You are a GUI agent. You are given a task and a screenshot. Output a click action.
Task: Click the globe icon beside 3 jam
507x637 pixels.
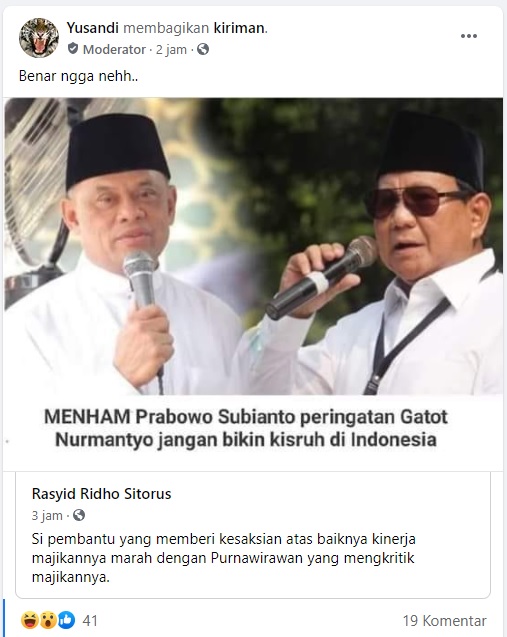(x=78, y=515)
